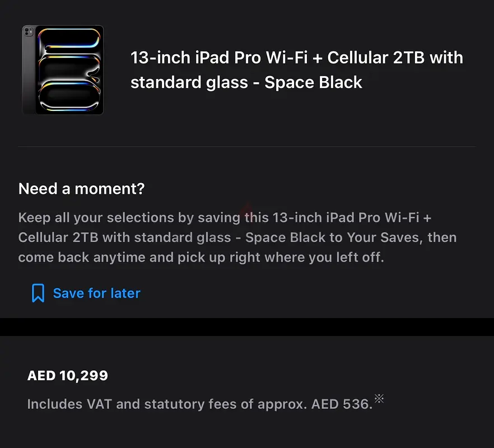Click the "Need a moment?" heading
Viewport: 494px width, 448px height.
(x=81, y=189)
